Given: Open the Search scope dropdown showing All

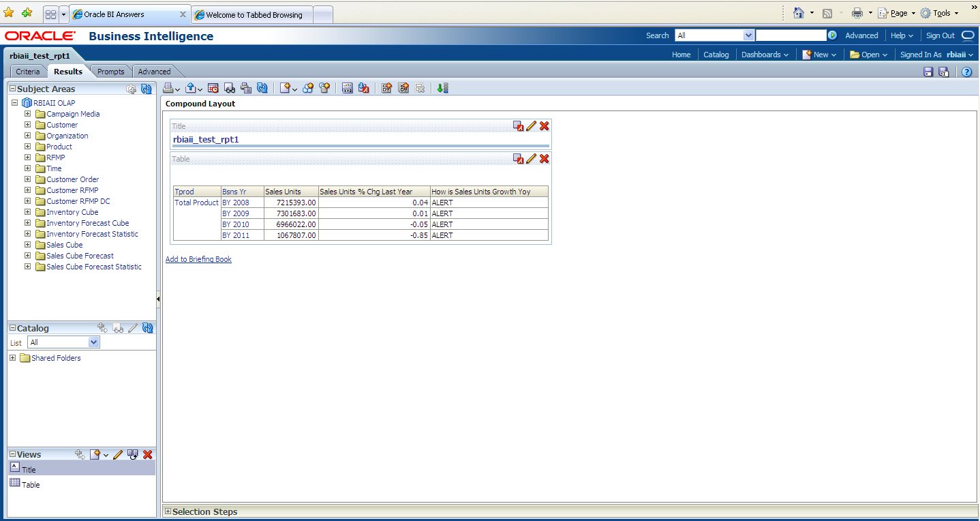Looking at the screenshot, I should coord(748,35).
